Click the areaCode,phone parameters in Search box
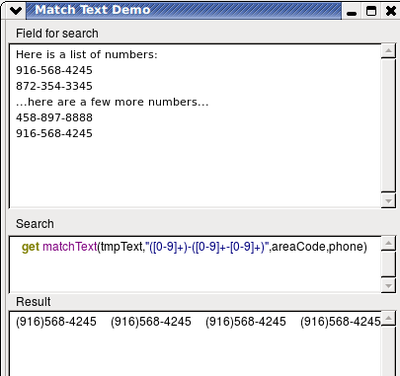Viewport: 400px width, 376px height. click(x=319, y=247)
